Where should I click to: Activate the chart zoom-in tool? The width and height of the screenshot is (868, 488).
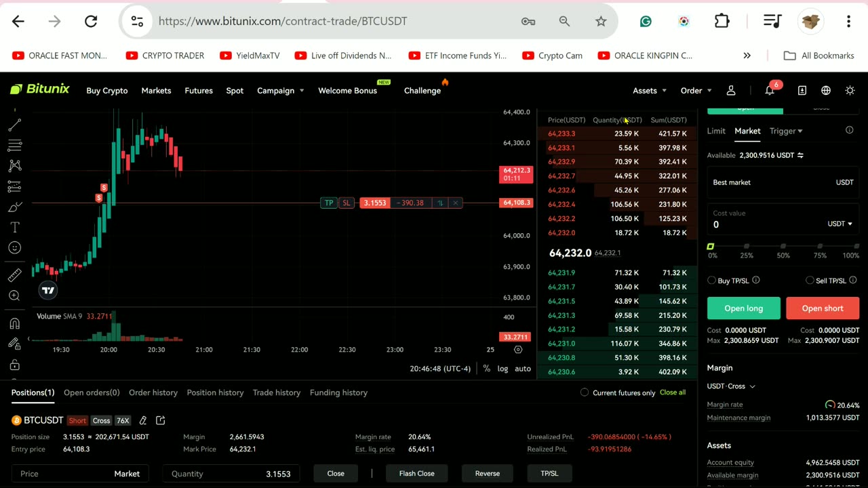(14, 296)
